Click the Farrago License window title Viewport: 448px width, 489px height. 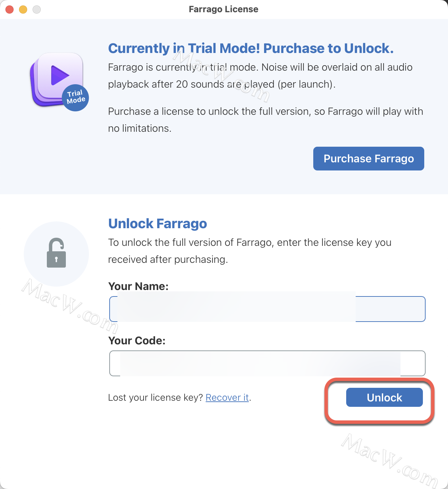(223, 9)
